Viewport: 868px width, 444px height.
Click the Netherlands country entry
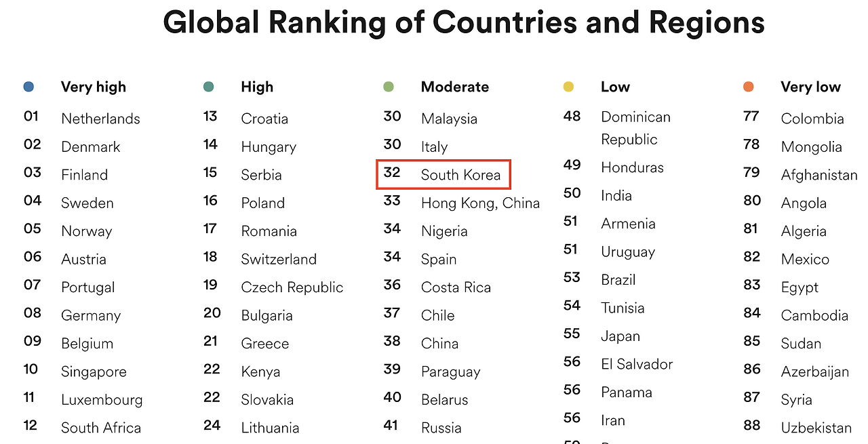click(x=100, y=119)
